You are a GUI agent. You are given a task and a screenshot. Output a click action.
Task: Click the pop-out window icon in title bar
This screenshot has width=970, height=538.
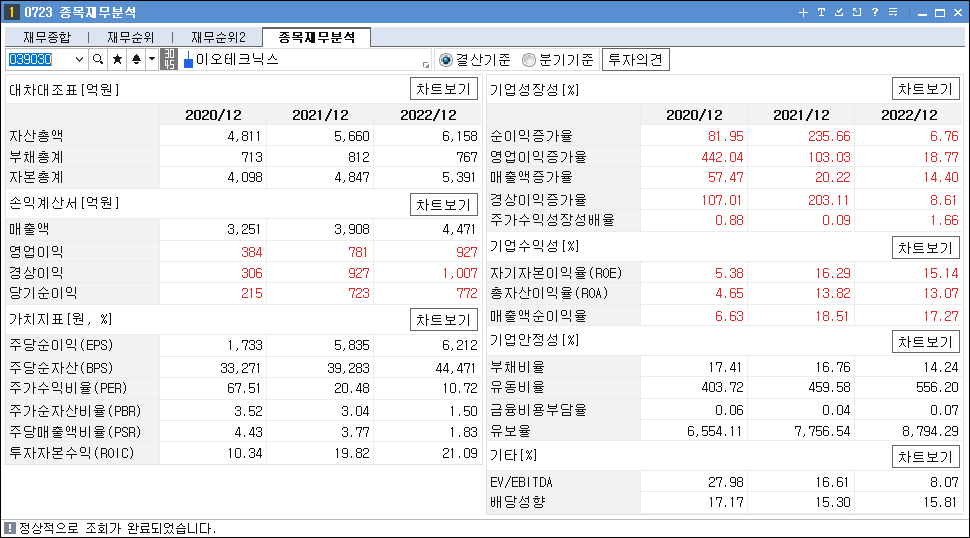tap(857, 12)
